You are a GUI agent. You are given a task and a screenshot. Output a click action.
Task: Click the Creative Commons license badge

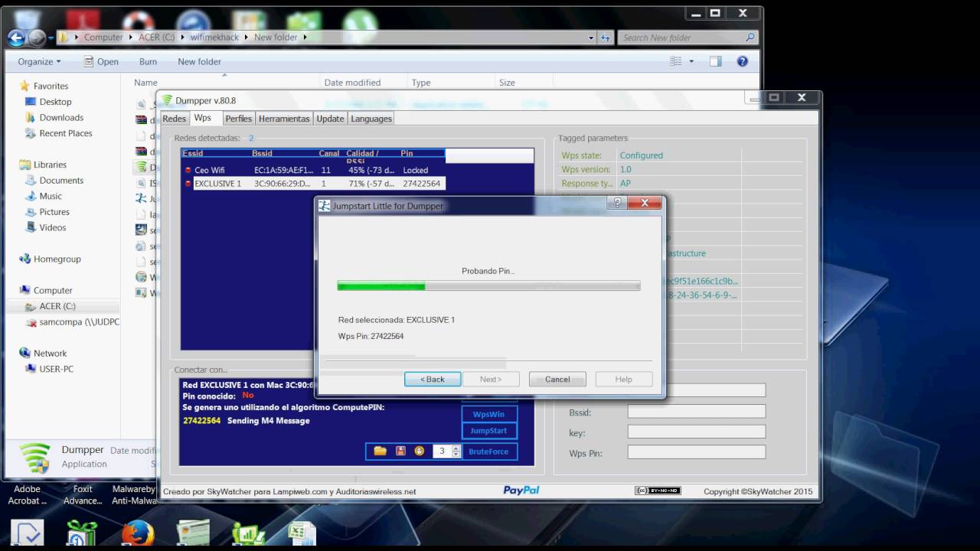[x=658, y=491]
